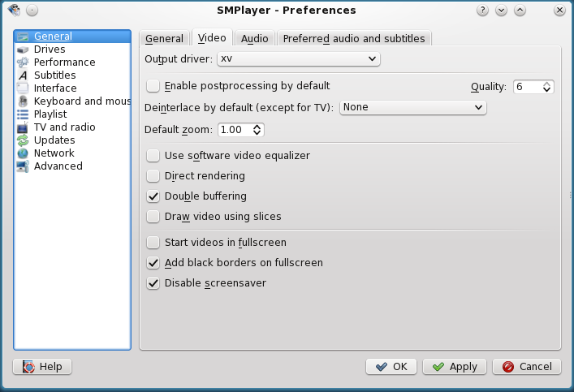Screen dimensions: 574x392
Task: Open Performance settings via gear icon
Action: 23,62
